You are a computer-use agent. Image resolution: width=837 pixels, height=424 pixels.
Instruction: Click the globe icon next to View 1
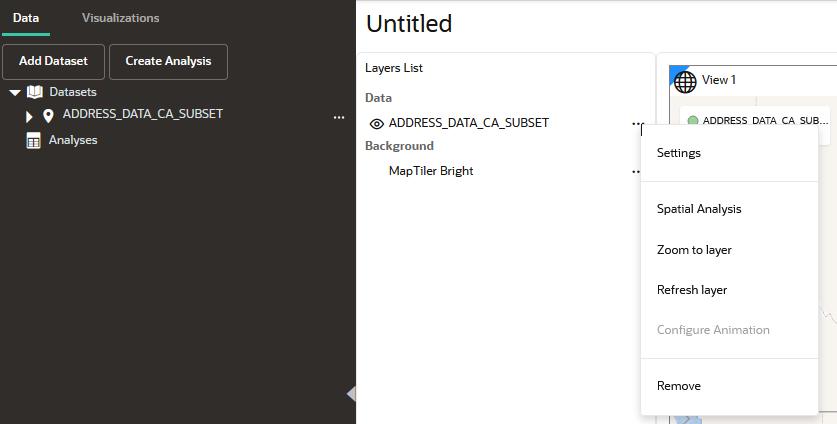[686, 81]
